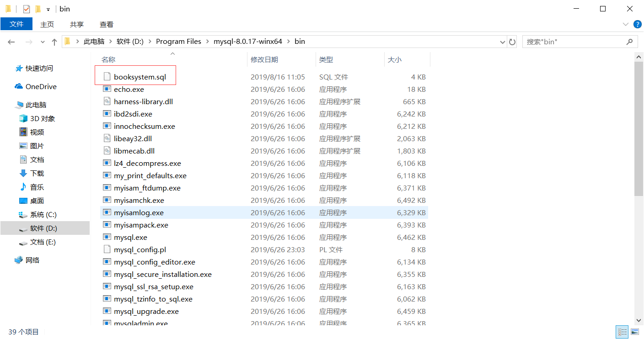The image size is (644, 339).
Task: Click the 图片 pictures icon
Action: point(23,146)
